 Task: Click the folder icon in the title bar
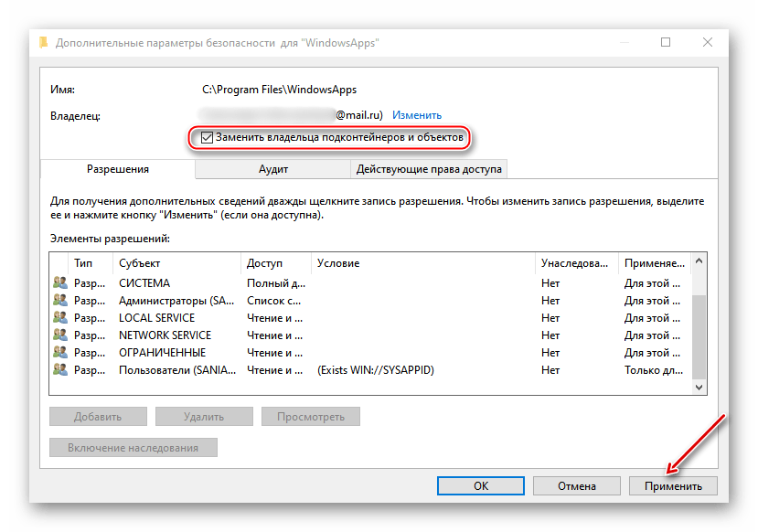coord(43,42)
